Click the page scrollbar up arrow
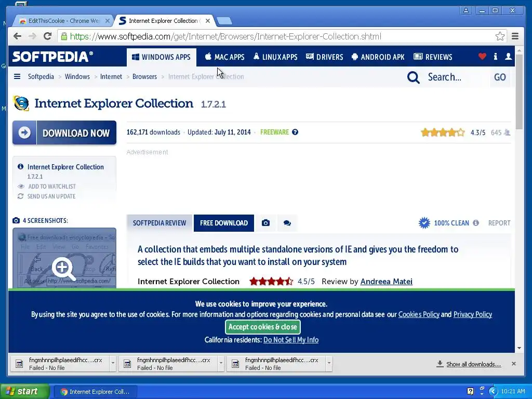 pos(519,51)
